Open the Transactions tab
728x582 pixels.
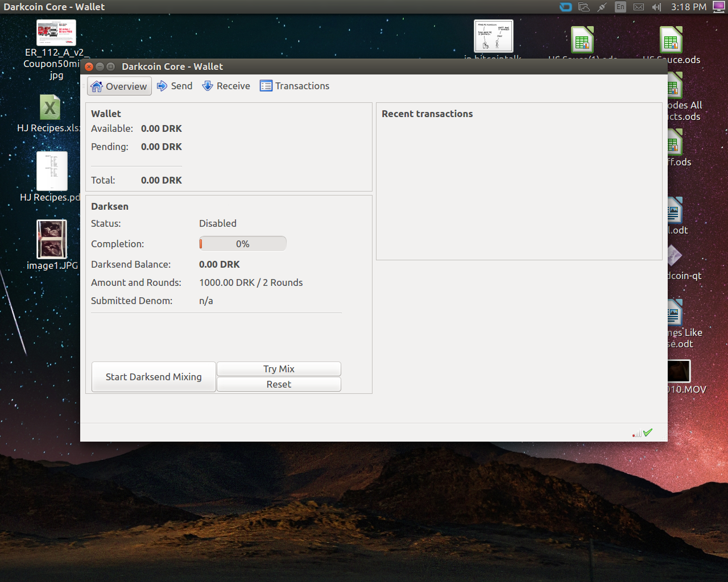(295, 86)
